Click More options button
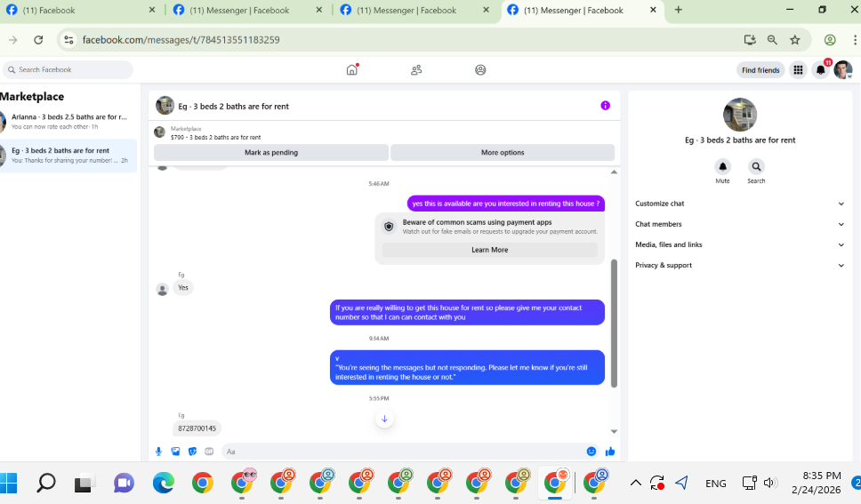Viewport: 861px width, 504px height. pyautogui.click(x=503, y=153)
